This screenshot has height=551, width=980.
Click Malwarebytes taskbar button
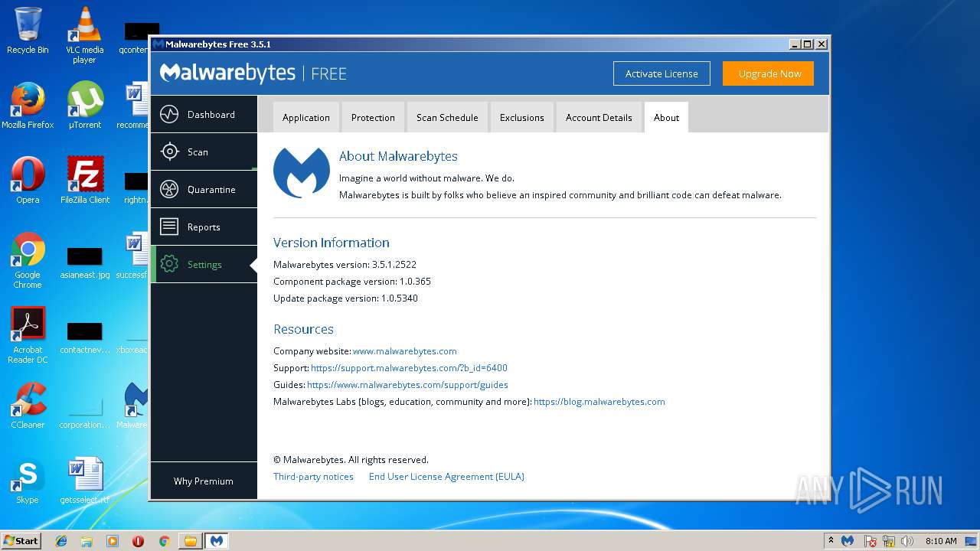[217, 541]
